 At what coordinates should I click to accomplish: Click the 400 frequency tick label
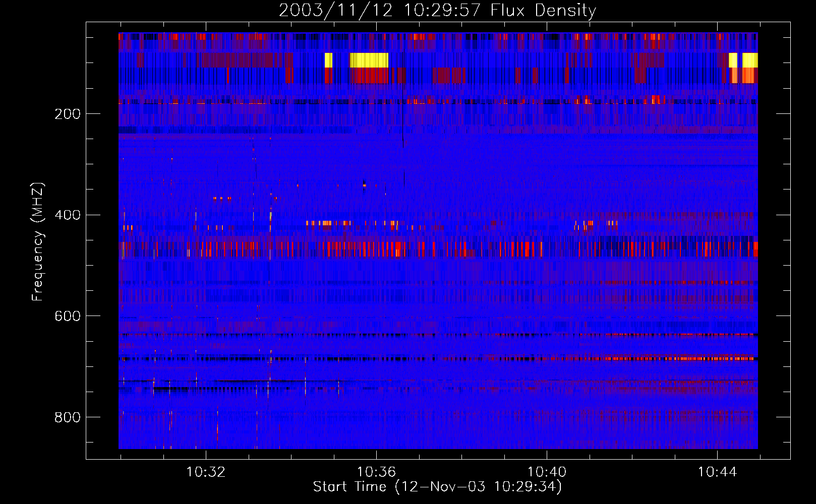68,215
